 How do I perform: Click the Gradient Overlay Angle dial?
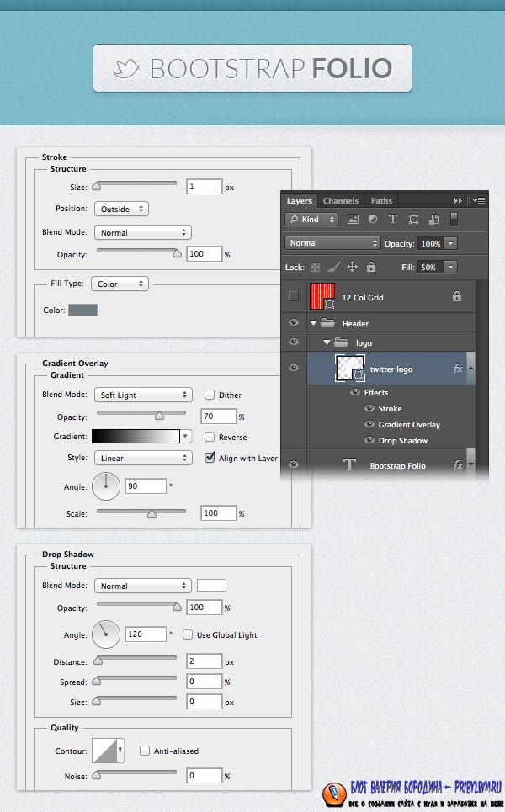(106, 486)
